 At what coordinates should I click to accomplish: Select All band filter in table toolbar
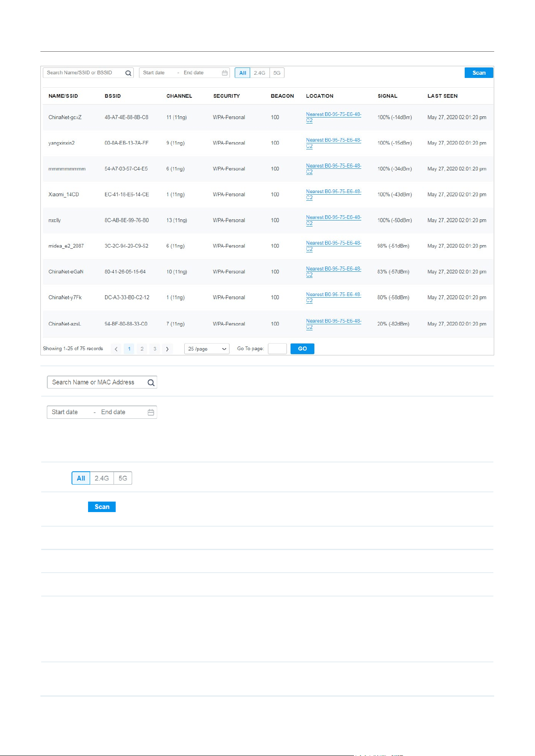pos(242,73)
